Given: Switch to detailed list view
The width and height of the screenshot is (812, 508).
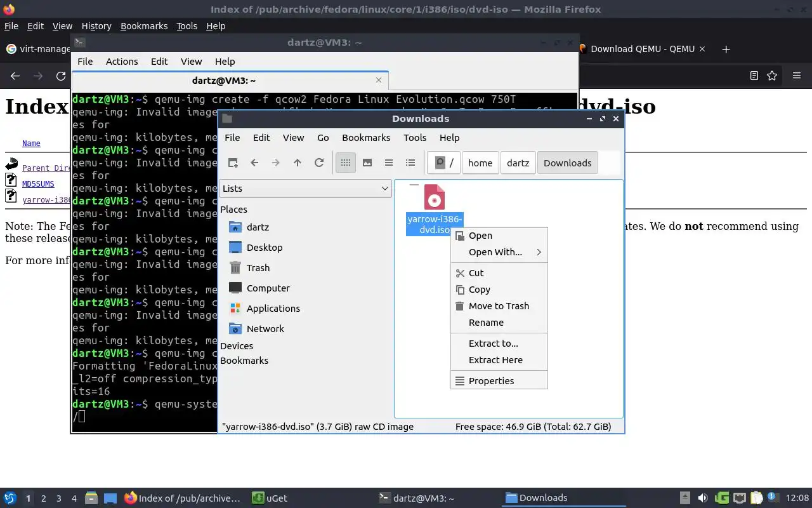Looking at the screenshot, I should [410, 163].
